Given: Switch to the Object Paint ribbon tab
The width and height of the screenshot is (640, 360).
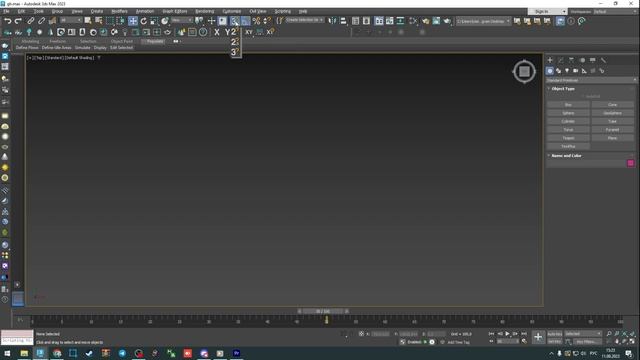Looking at the screenshot, I should pos(122,42).
